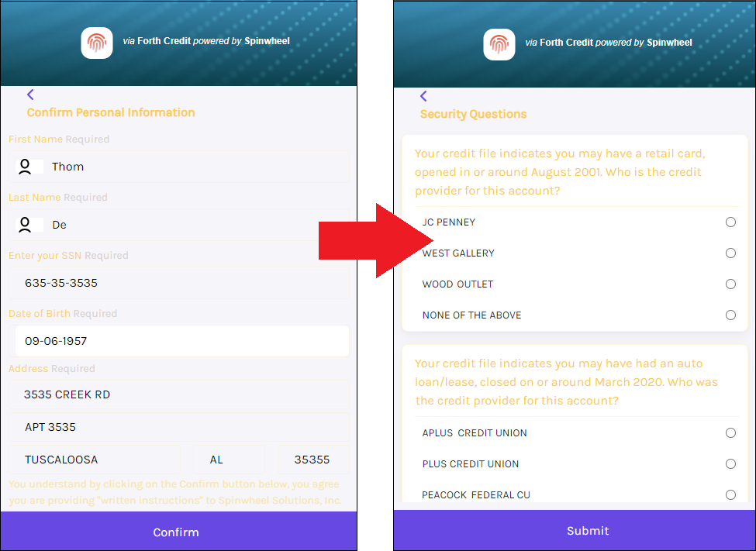756x551 pixels.
Task: Click the Spinwheel fingerprint logo on the left screen
Action: (x=96, y=43)
